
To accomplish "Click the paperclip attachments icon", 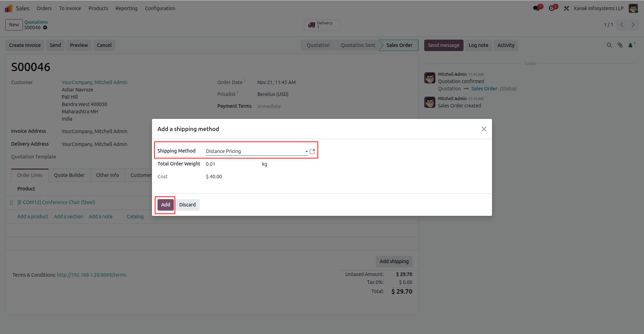I will (x=620, y=45).
